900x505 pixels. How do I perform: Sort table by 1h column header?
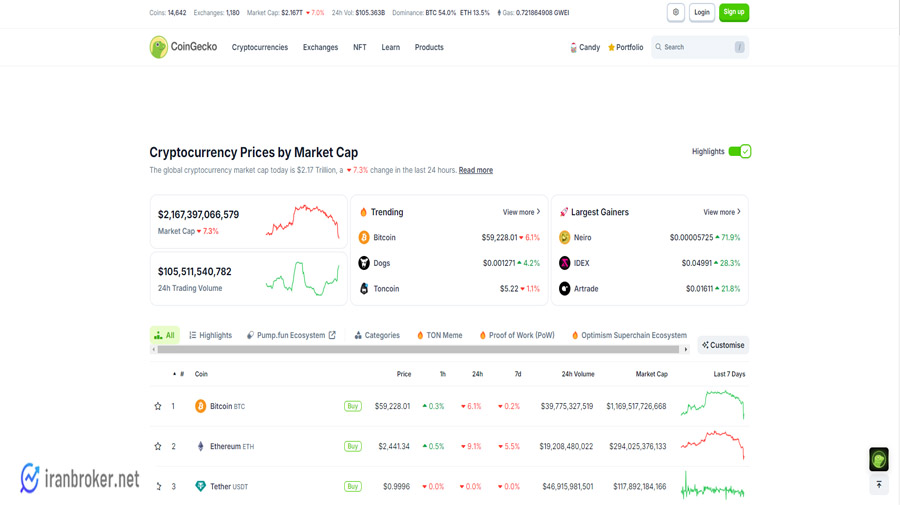[443, 374]
